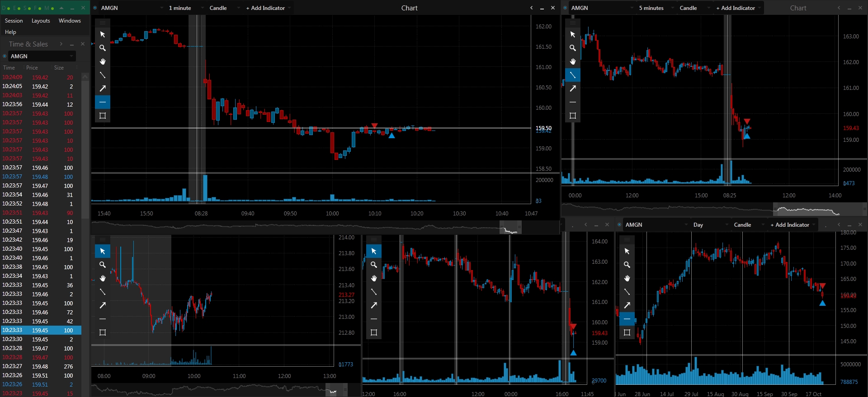
Task: Click the Time column header
Action: (9, 68)
